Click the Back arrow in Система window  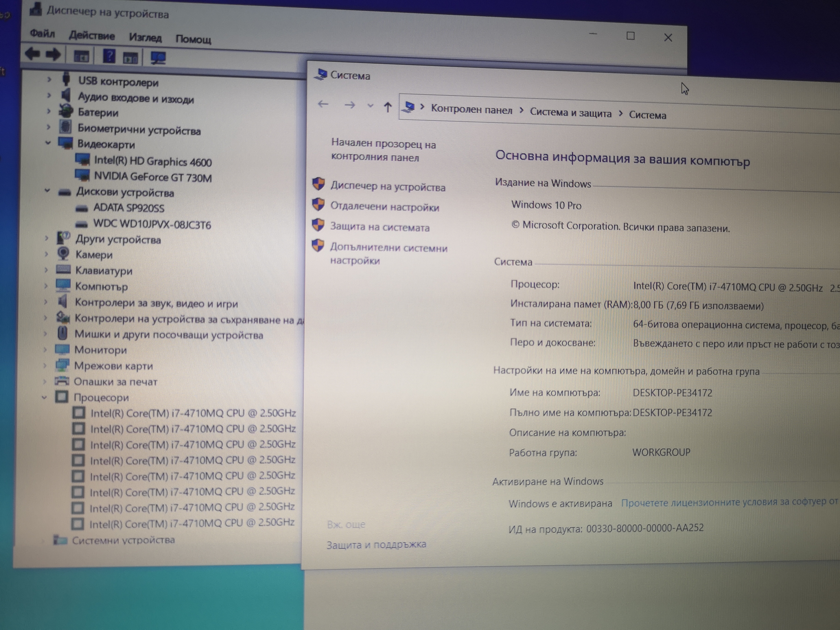[x=323, y=104]
